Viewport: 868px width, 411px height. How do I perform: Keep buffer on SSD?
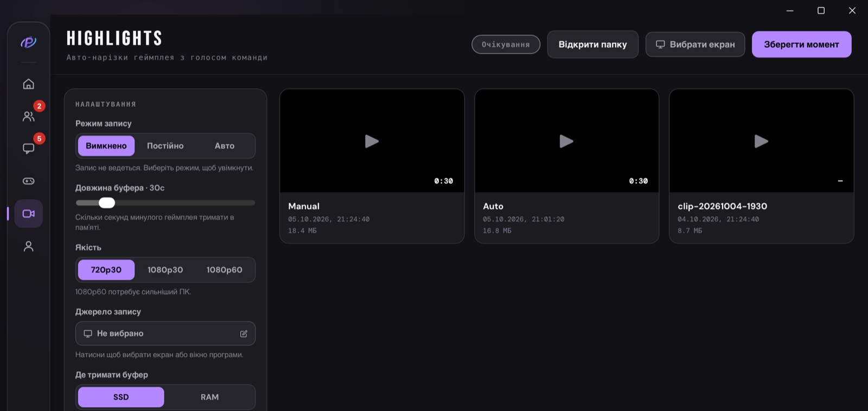(121, 397)
